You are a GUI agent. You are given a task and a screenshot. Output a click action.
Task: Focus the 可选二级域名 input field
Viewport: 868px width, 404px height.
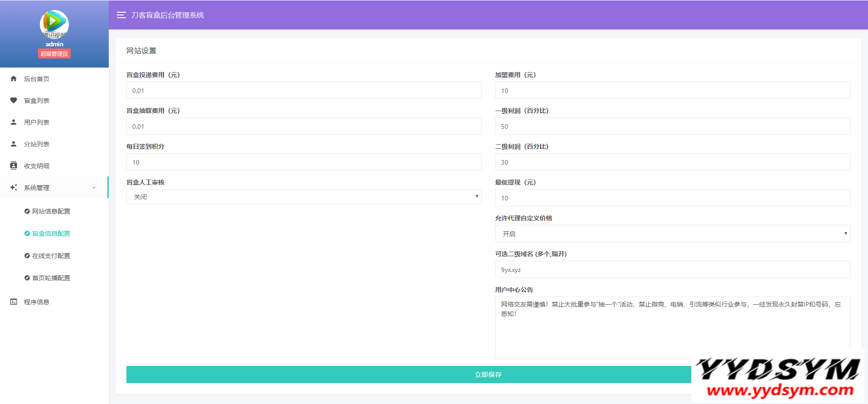[672, 270]
